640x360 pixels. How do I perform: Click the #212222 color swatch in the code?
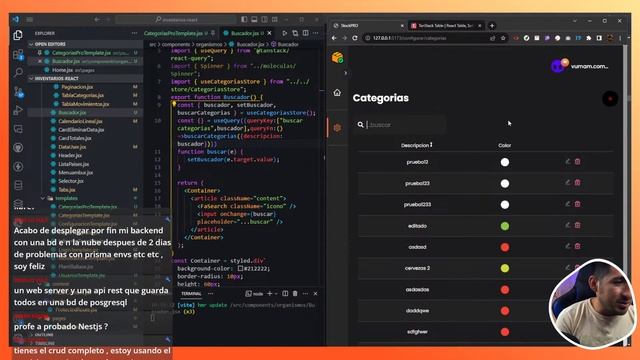point(241,269)
